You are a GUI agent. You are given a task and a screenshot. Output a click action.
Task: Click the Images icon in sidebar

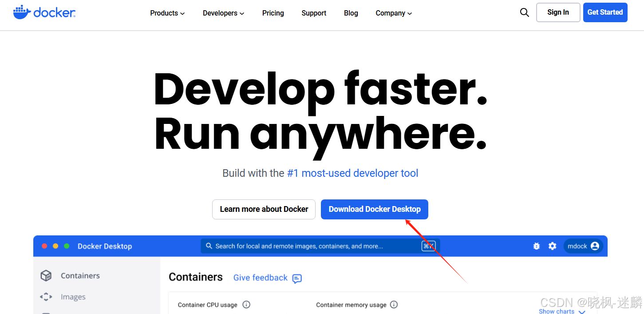pyautogui.click(x=46, y=297)
